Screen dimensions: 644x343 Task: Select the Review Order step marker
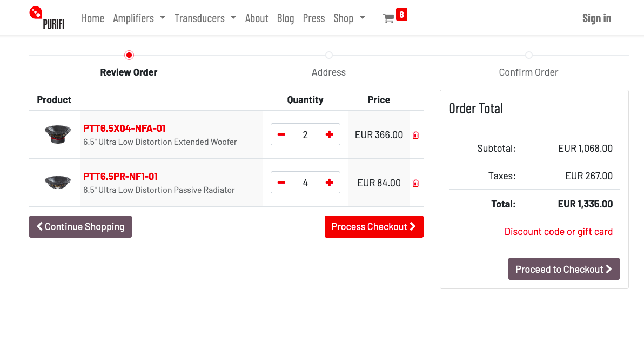(129, 55)
